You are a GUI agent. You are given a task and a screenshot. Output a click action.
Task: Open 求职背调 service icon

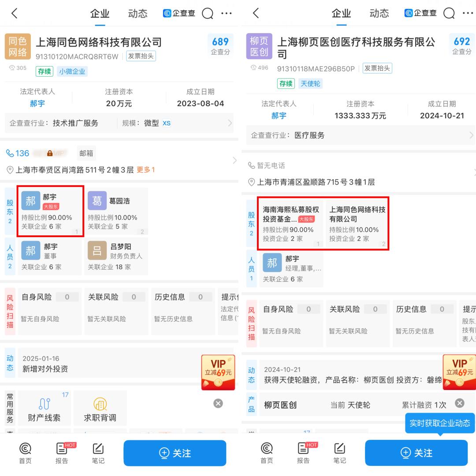coord(100,409)
